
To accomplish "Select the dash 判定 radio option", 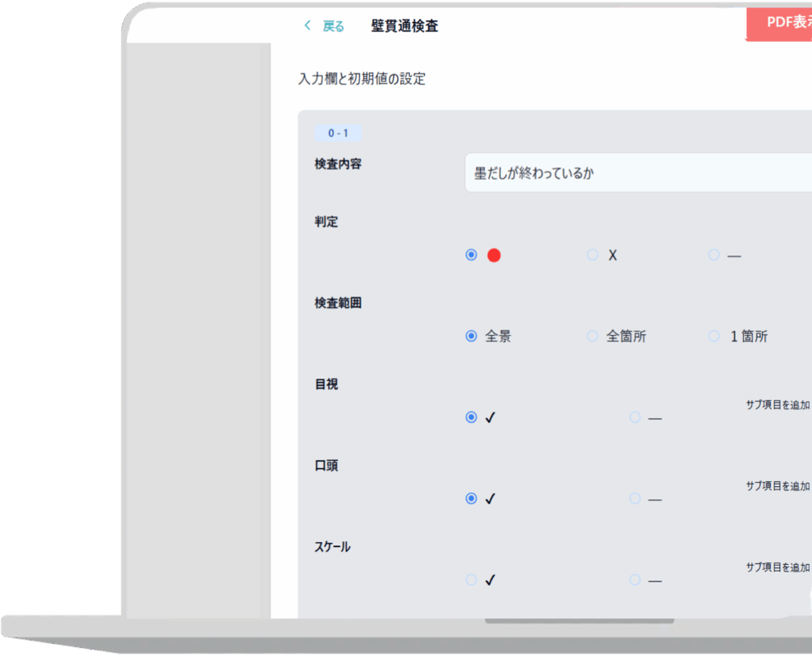I will coord(714,255).
